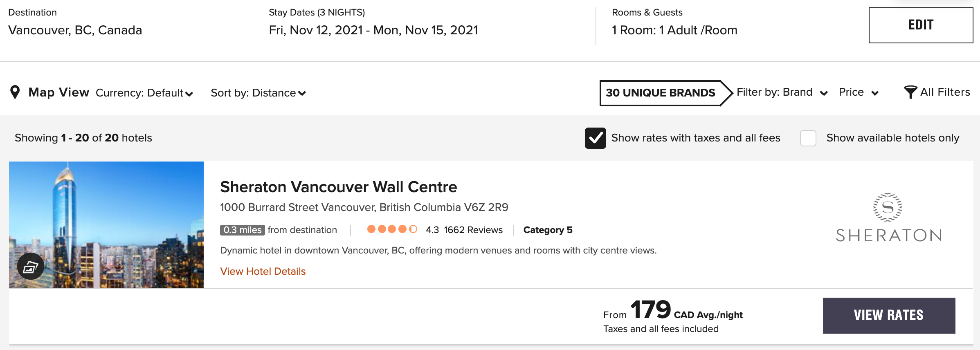980x350 pixels.
Task: Open the Sort by Distance dropdown
Action: click(x=258, y=93)
